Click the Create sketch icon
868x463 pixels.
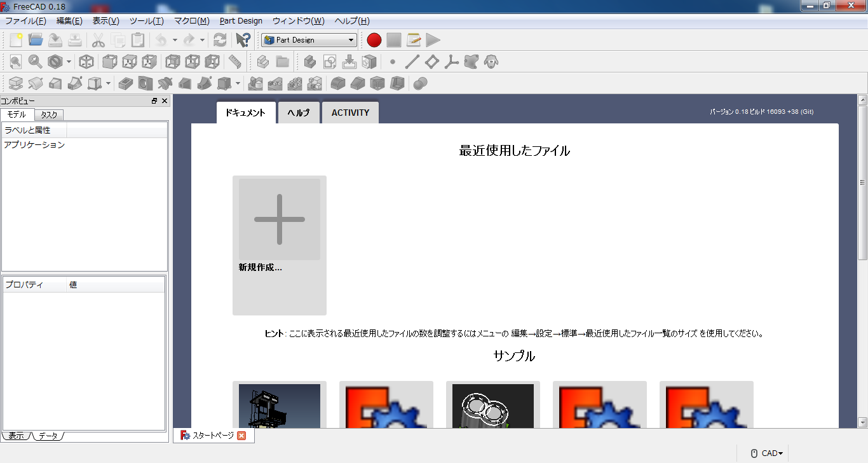pyautogui.click(x=330, y=62)
